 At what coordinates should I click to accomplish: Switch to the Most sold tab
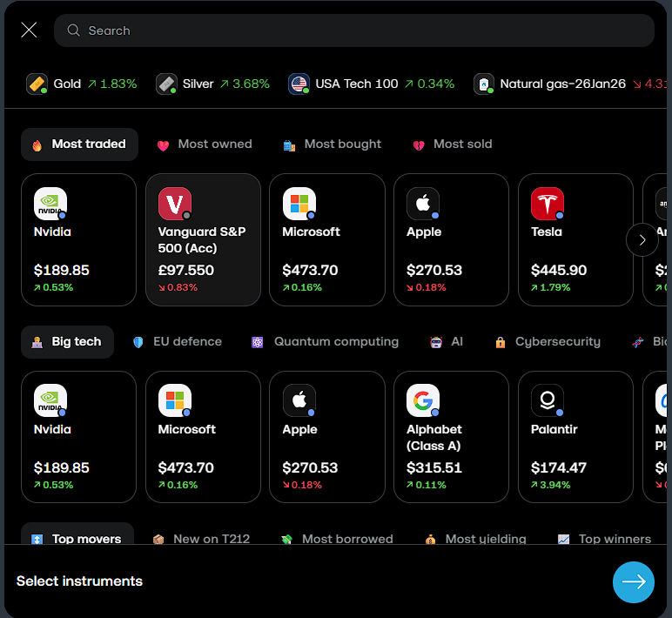click(453, 144)
